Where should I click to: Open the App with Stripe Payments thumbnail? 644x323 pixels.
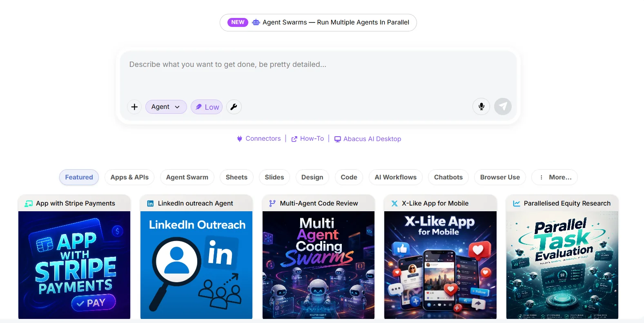[74, 265]
